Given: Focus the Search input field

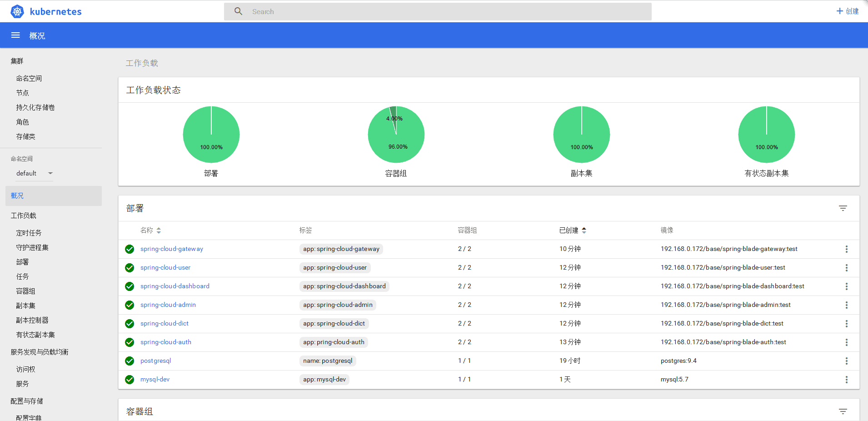Looking at the screenshot, I should (x=445, y=12).
